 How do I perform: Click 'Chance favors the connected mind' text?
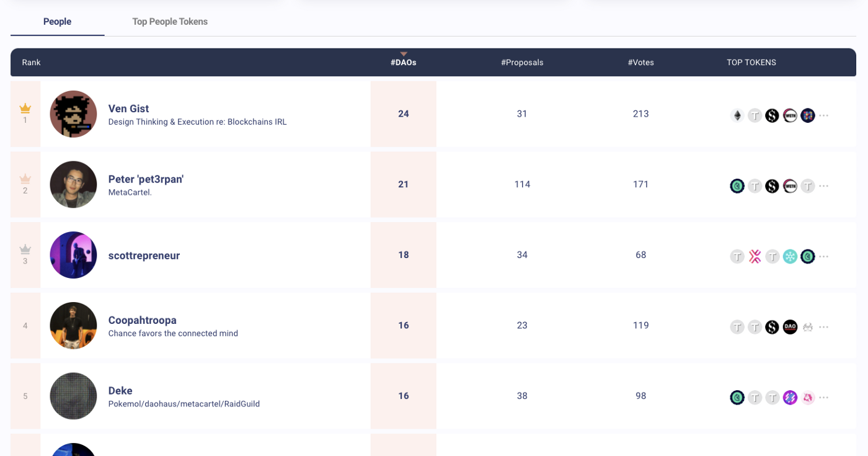click(x=173, y=334)
